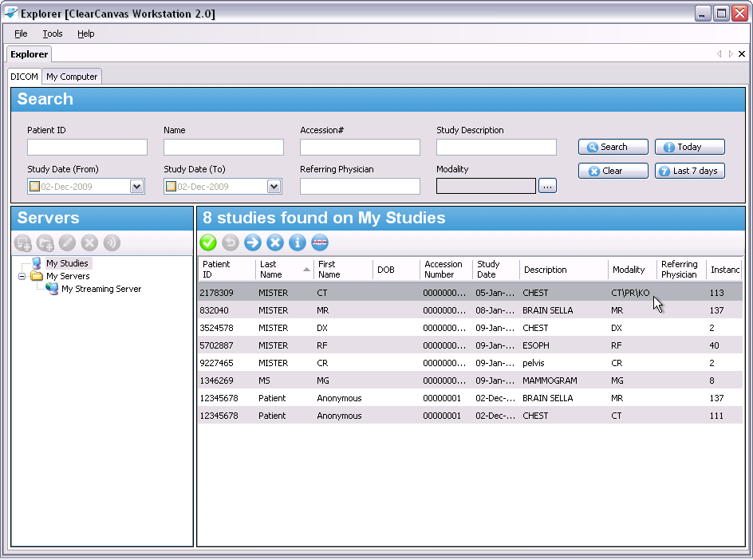Select My Streaming Server in the tree

pyautogui.click(x=101, y=289)
